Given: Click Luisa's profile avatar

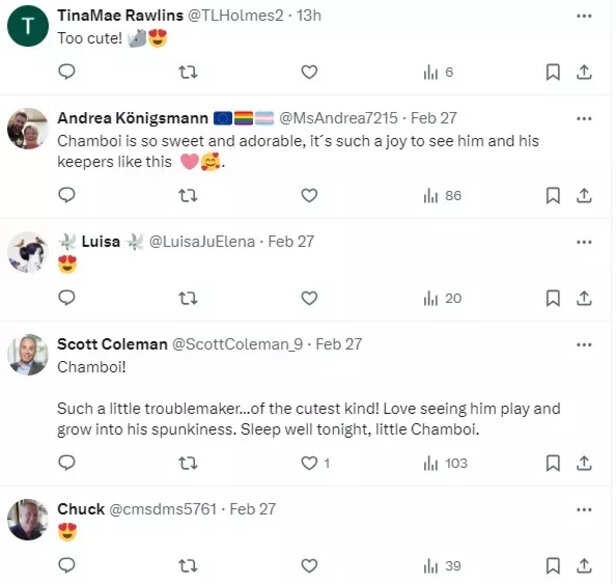Looking at the screenshot, I should 28,252.
